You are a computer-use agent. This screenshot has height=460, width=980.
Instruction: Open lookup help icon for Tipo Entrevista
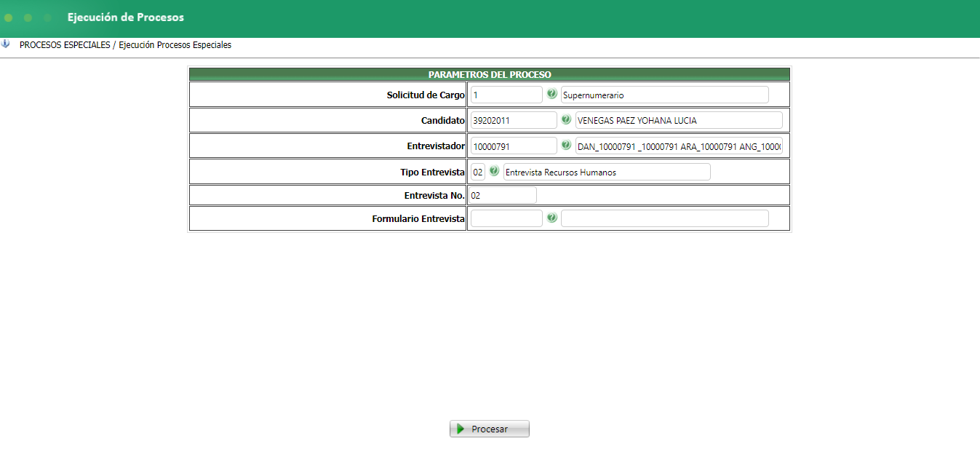[494, 171]
